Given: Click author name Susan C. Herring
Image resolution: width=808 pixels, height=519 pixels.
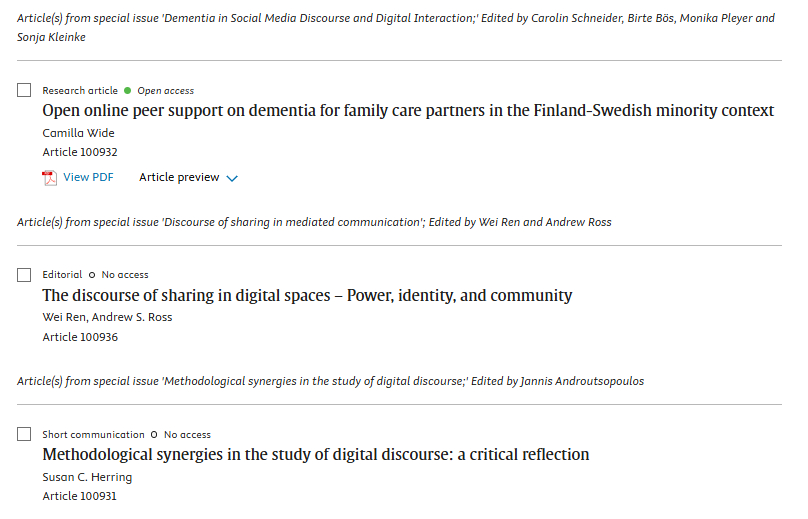Looking at the screenshot, I should [x=87, y=477].
